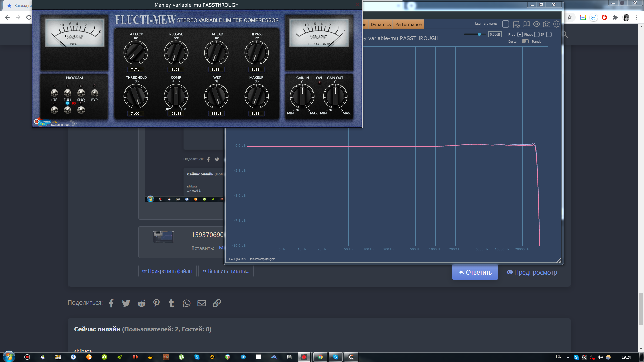
Task: Click the Ответить reply button
Action: (x=475, y=273)
